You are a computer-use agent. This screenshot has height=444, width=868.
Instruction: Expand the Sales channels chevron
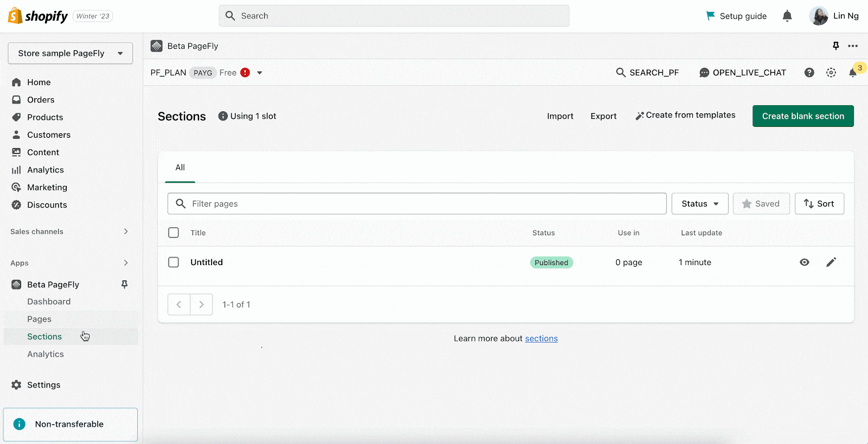click(126, 231)
